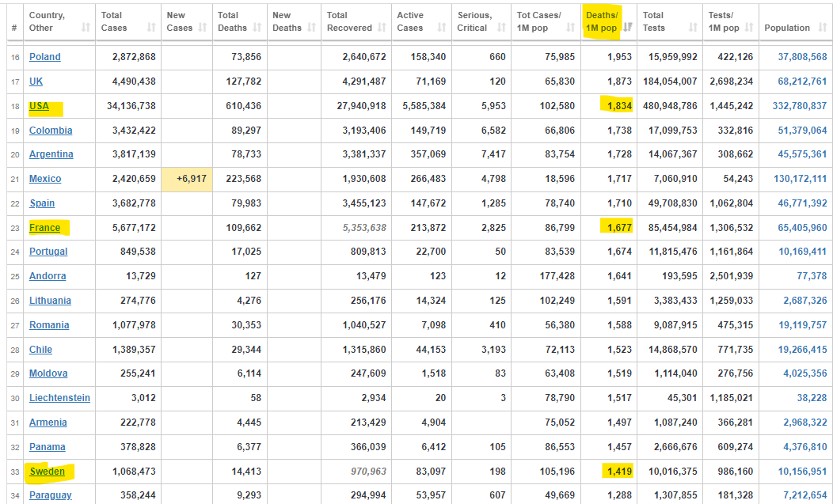Sort table by New Deaths arrows
The image size is (833, 504).
tap(312, 28)
